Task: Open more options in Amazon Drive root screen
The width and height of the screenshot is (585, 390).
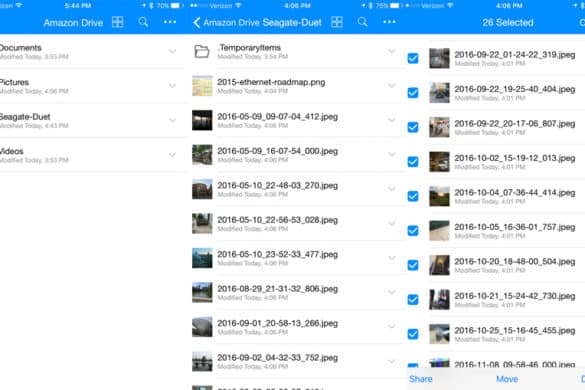Action: (170, 22)
